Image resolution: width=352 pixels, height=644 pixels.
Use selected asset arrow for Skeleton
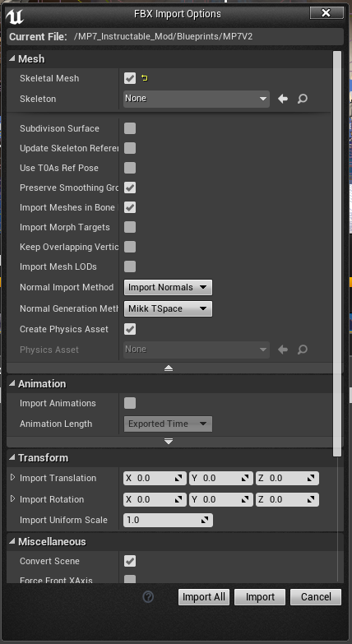click(x=283, y=99)
